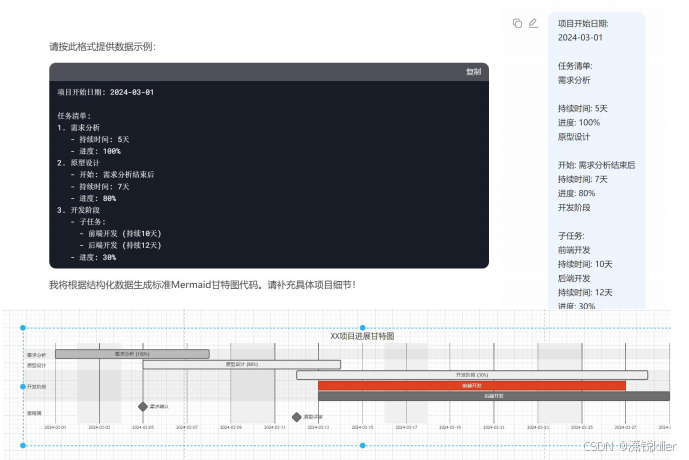
Task: Click 项目开始日期: in the blue message bubble
Action: point(583,24)
